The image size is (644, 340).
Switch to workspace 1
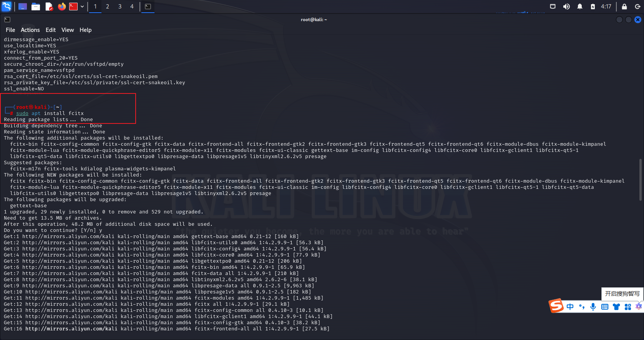[x=95, y=7]
